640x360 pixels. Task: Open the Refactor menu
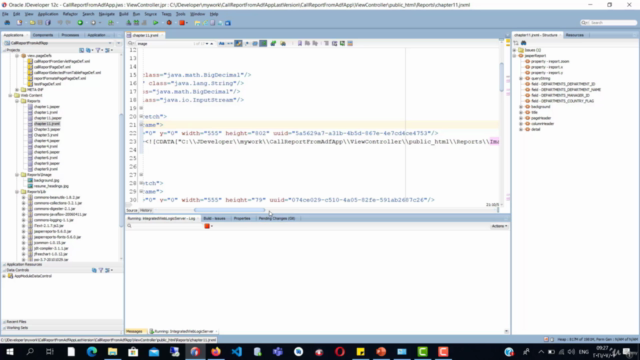[70, 14]
